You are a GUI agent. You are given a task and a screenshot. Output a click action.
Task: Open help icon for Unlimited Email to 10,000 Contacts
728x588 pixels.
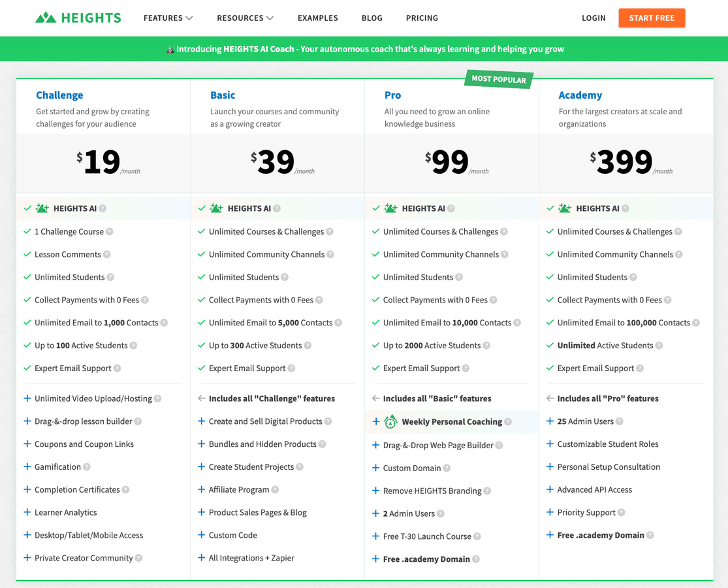point(517,322)
